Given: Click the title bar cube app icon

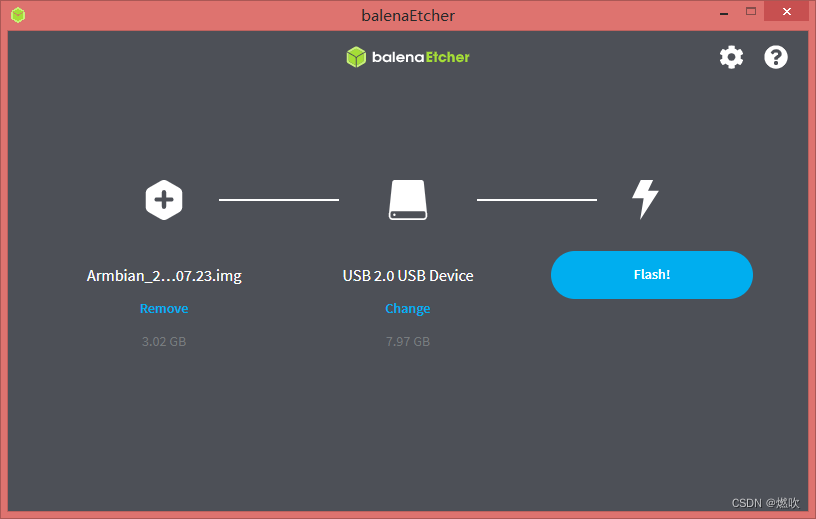Looking at the screenshot, I should [18, 15].
